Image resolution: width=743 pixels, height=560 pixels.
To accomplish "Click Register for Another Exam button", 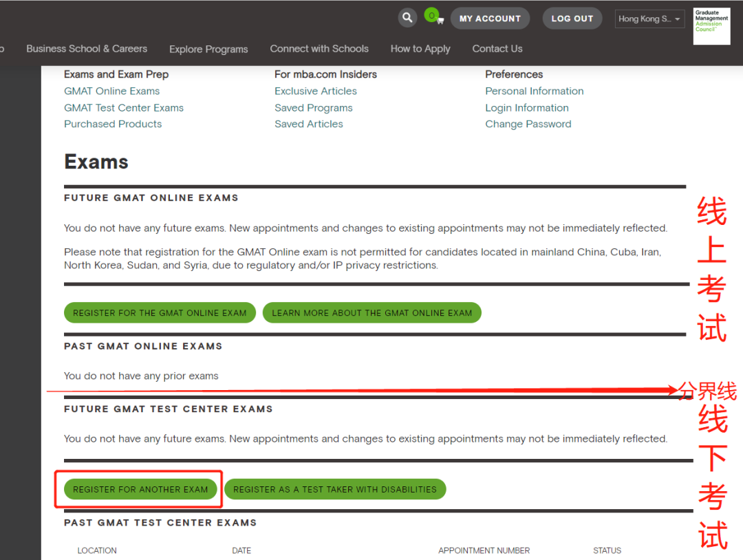I will pyautogui.click(x=140, y=489).
